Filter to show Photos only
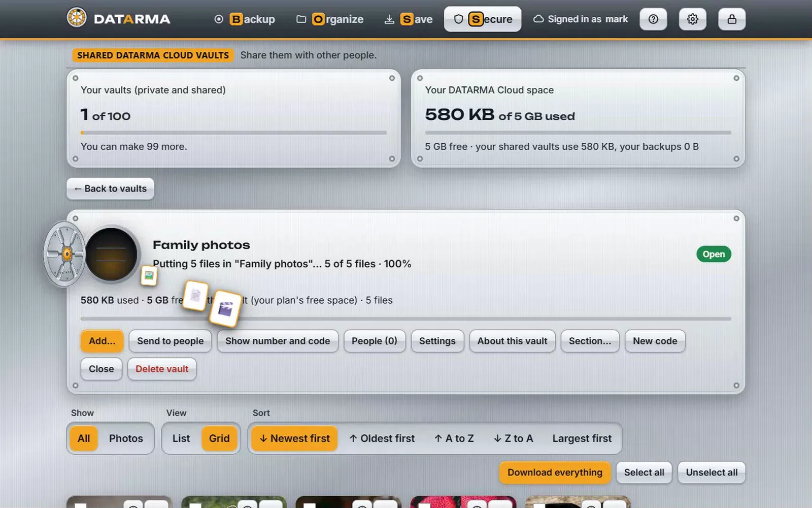The image size is (812, 508). coord(126,438)
